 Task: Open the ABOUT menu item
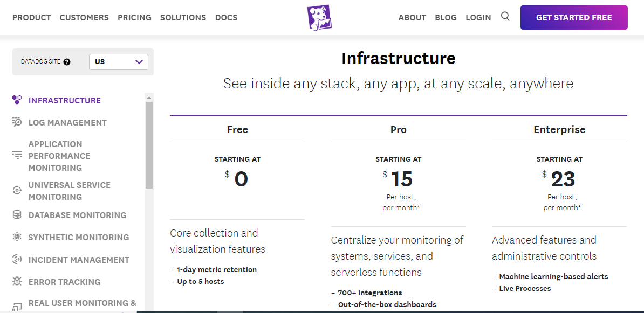(x=412, y=18)
